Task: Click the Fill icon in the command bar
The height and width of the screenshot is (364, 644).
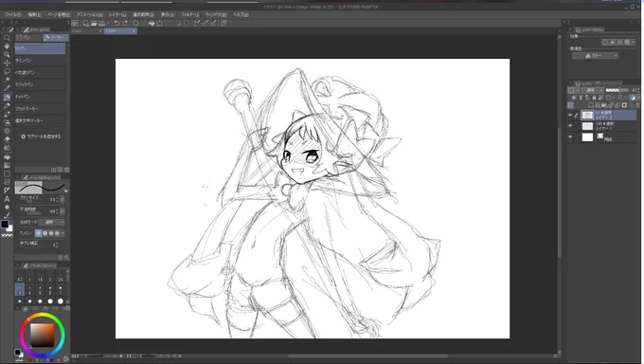Action: [x=152, y=24]
